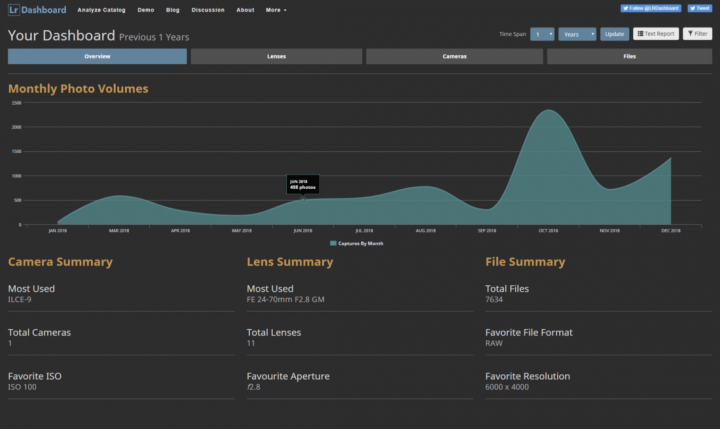
Task: Open the Filter options
Action: 697,34
